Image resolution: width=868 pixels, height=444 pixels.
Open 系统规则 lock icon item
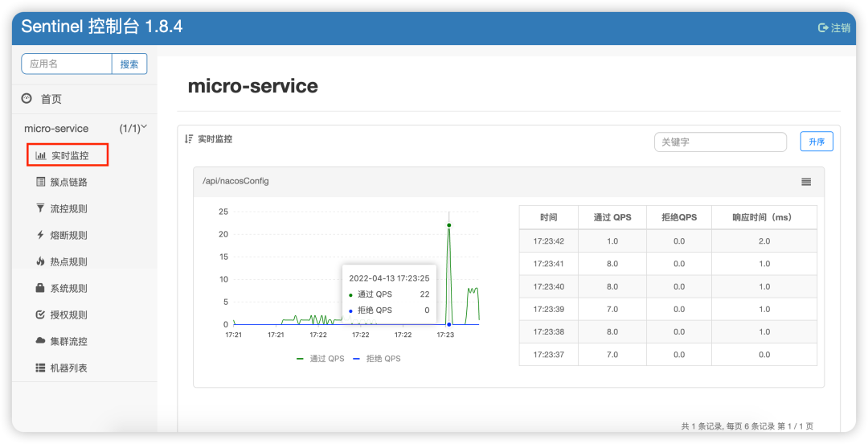(x=61, y=289)
